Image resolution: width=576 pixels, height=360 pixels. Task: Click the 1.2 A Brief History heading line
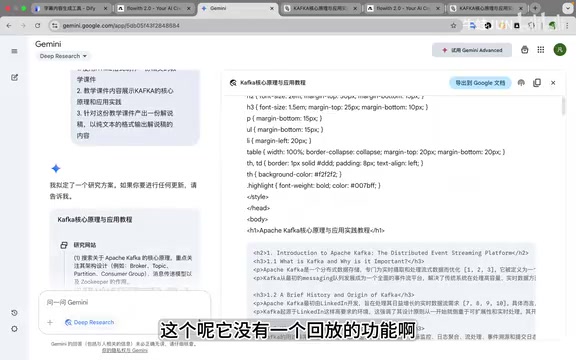334,295
